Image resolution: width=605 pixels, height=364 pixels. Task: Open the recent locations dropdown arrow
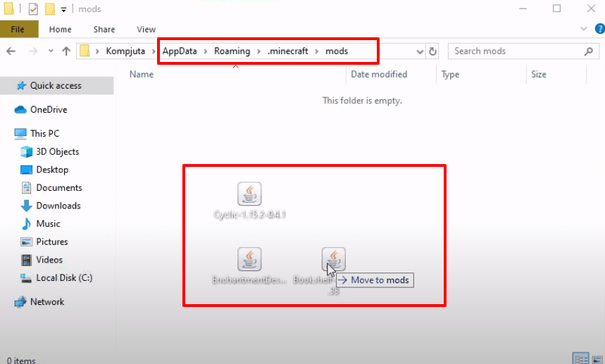click(51, 51)
